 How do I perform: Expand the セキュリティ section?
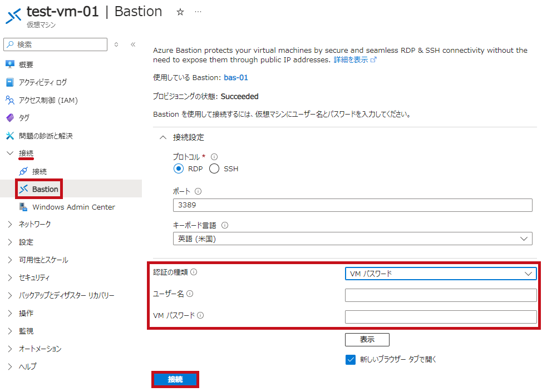click(10, 277)
